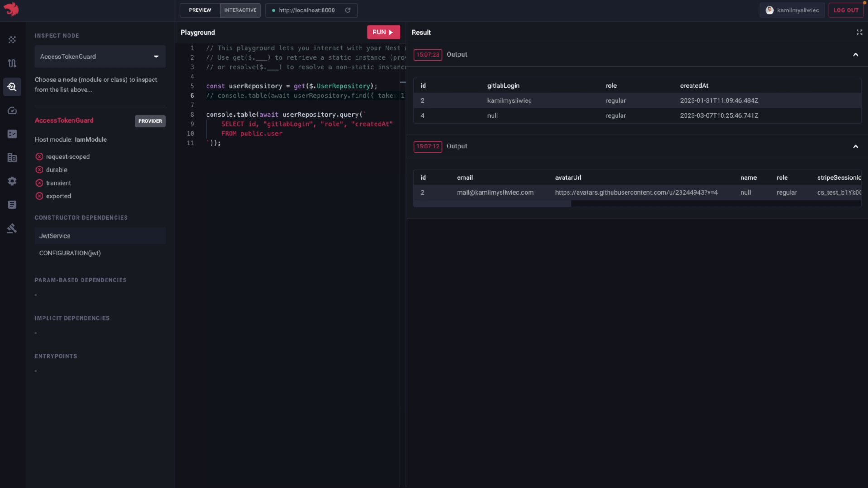Click the exported status indicator
The image size is (868, 488).
(39, 196)
